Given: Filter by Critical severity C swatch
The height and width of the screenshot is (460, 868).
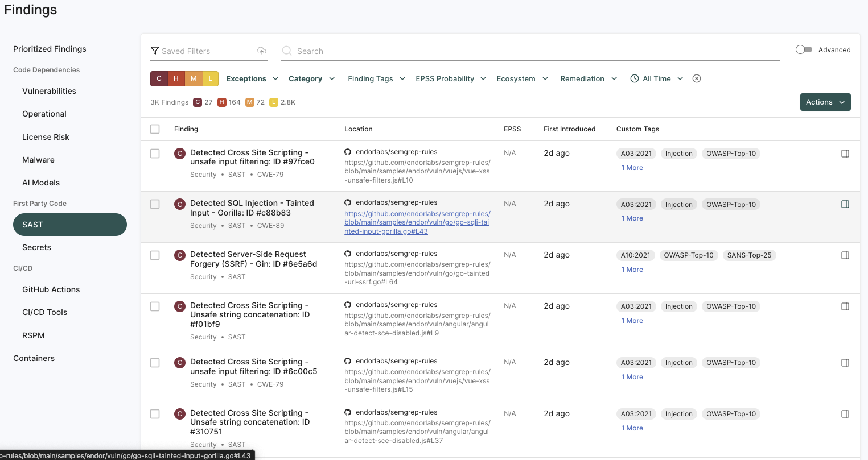Looking at the screenshot, I should tap(159, 78).
